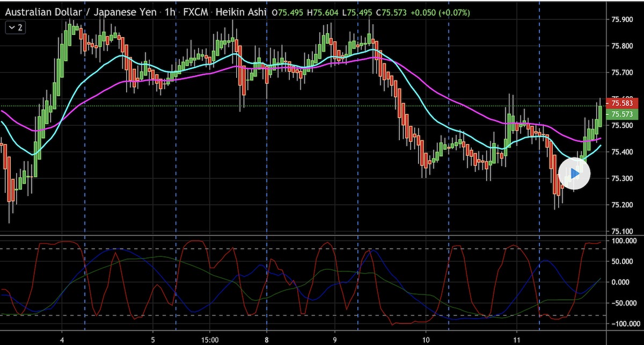Select the green 75.573 price tag

[x=621, y=114]
